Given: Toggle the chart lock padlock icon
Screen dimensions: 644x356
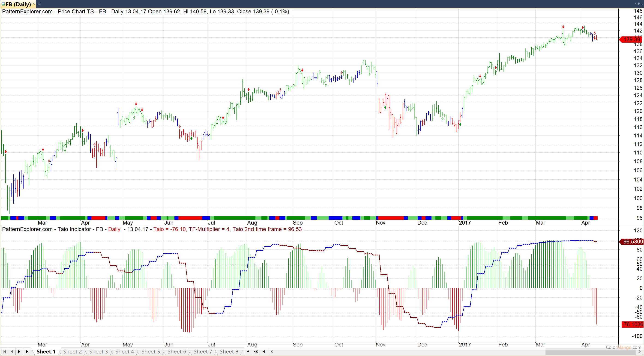Looking at the screenshot, I should coord(248,352).
